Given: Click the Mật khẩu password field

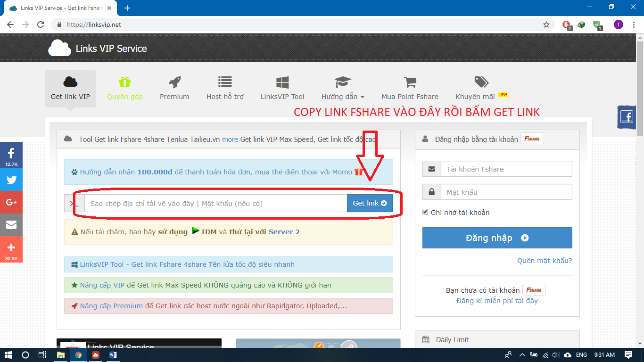Looking at the screenshot, I should coord(506,192).
